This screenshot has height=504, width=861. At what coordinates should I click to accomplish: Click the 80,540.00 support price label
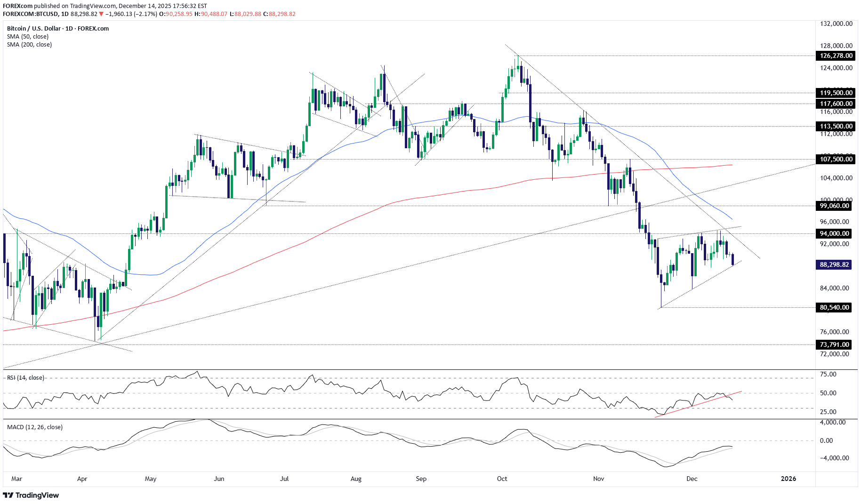click(833, 307)
